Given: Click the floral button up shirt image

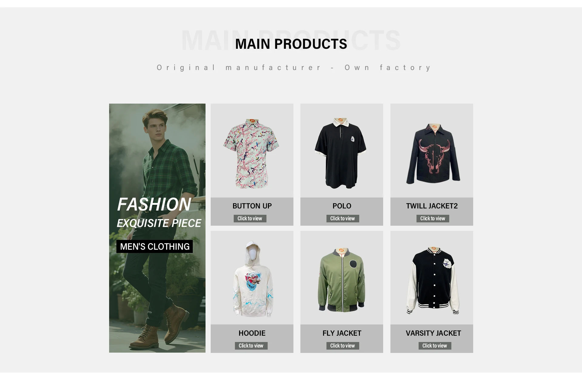Looking at the screenshot, I should [x=252, y=151].
